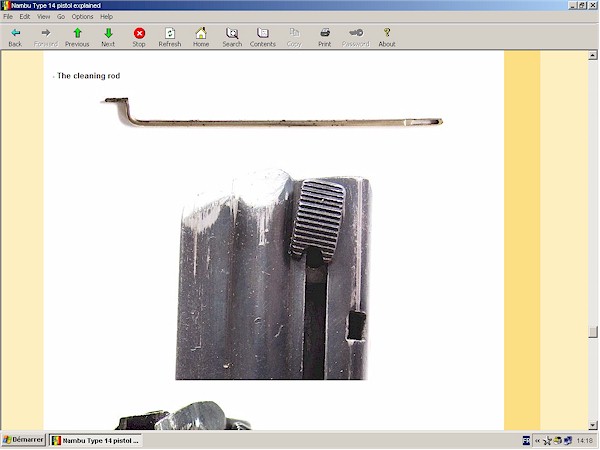Viewport: 600px width, 450px height.
Task: Click the scrollbar up arrow
Action: (x=593, y=56)
